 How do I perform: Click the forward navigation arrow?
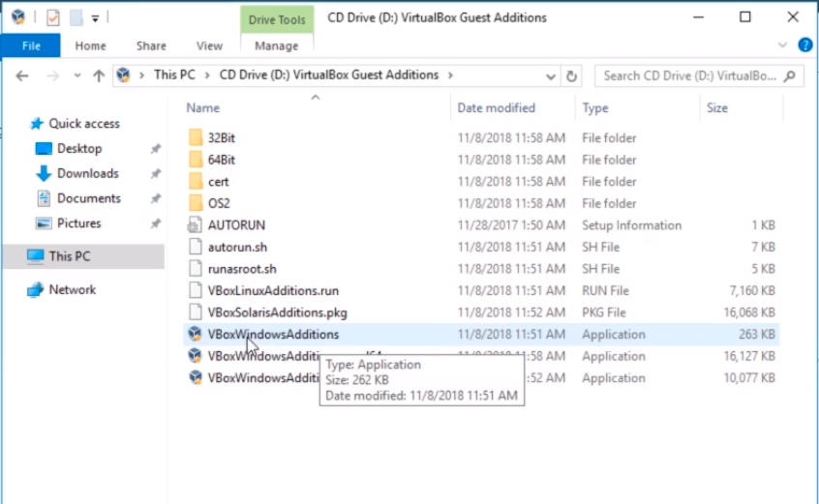pyautogui.click(x=52, y=76)
